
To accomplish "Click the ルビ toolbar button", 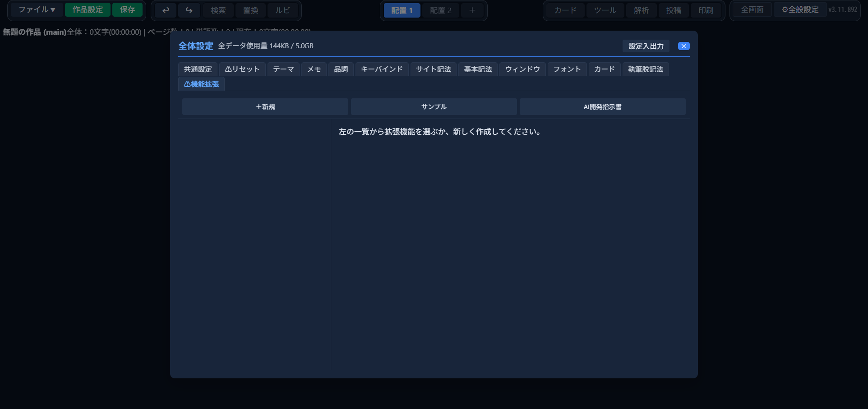I will (x=282, y=10).
